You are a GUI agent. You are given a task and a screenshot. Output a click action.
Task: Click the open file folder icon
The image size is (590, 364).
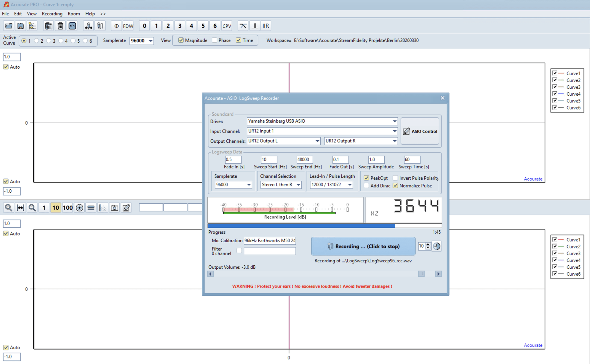[9, 26]
